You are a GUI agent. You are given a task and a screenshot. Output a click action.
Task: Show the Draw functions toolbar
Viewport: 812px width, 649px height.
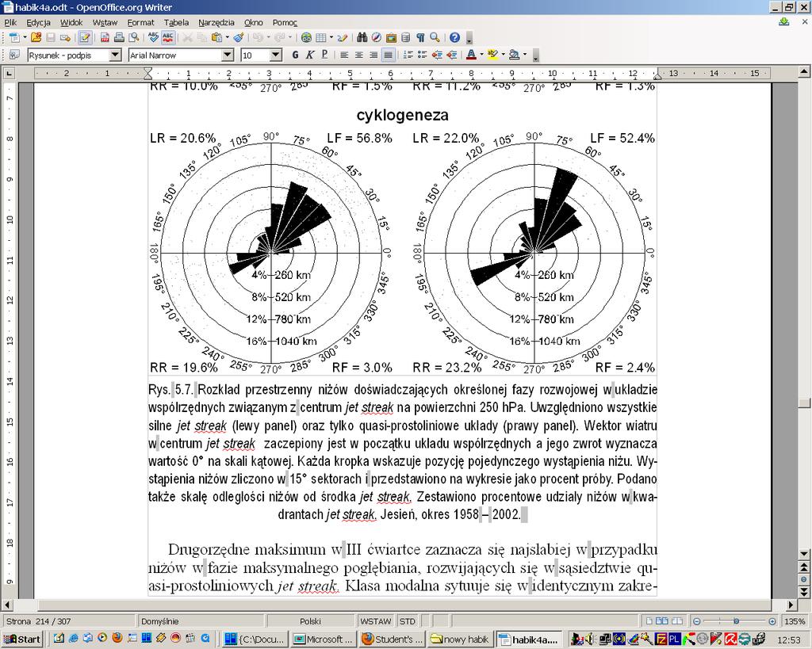[x=343, y=37]
